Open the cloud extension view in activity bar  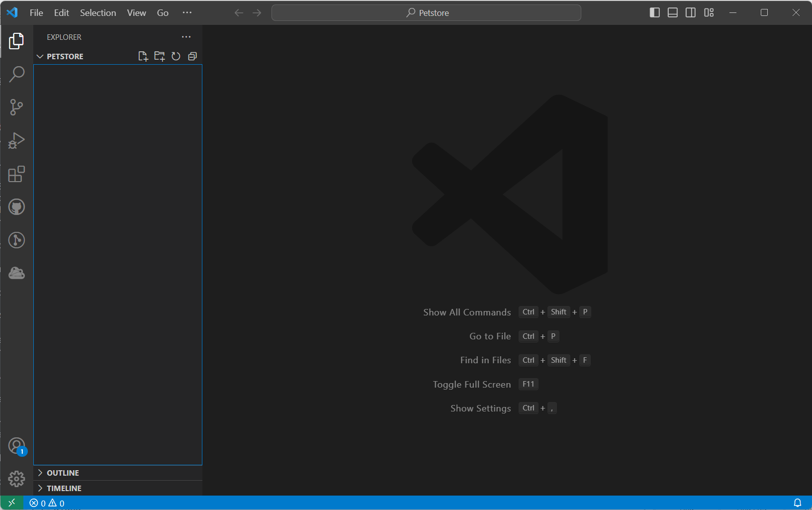click(16, 273)
